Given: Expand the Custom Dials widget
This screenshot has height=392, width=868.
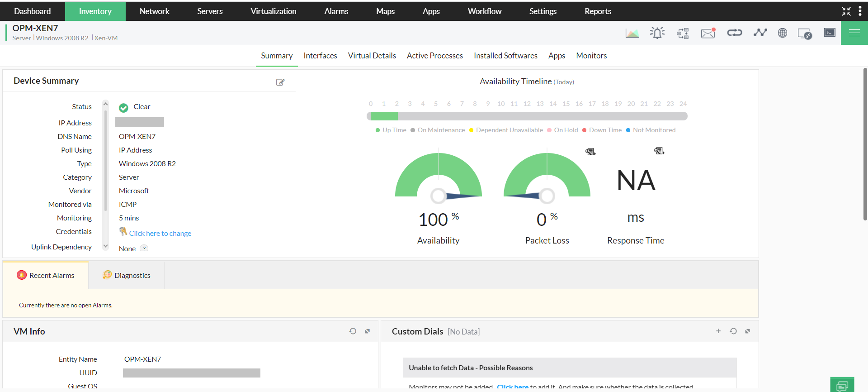Looking at the screenshot, I should click(x=748, y=331).
